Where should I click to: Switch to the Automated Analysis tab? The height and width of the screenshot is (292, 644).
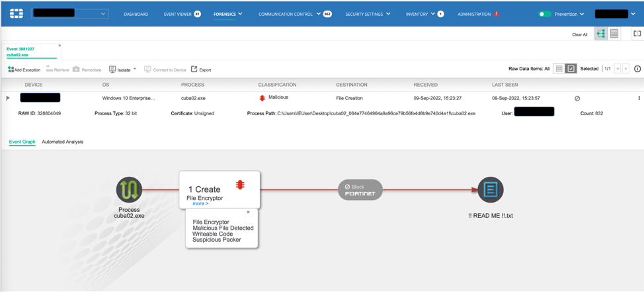[62, 142]
